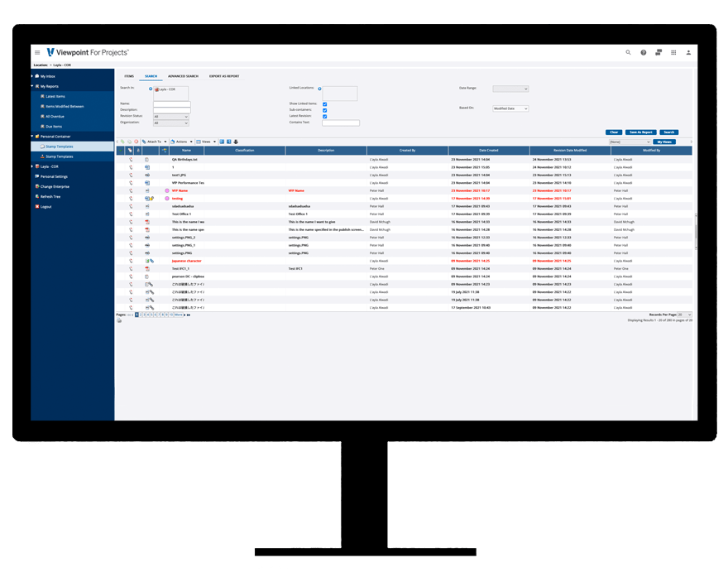728x572 pixels.
Task: Click the Save As Report button
Action: click(640, 132)
